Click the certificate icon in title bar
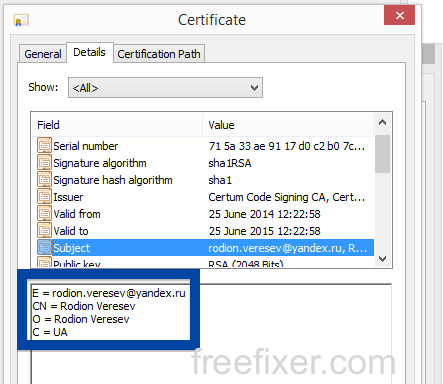This screenshot has width=443, height=384. tap(21, 20)
